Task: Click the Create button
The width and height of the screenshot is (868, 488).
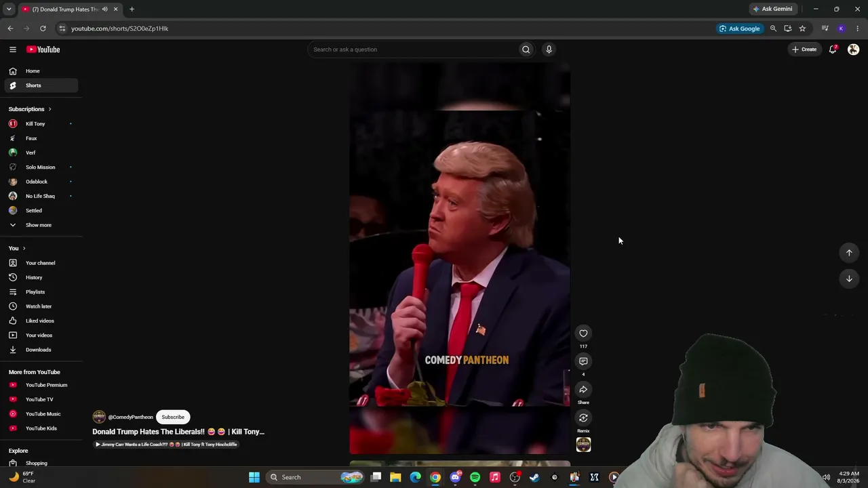Action: click(804, 49)
